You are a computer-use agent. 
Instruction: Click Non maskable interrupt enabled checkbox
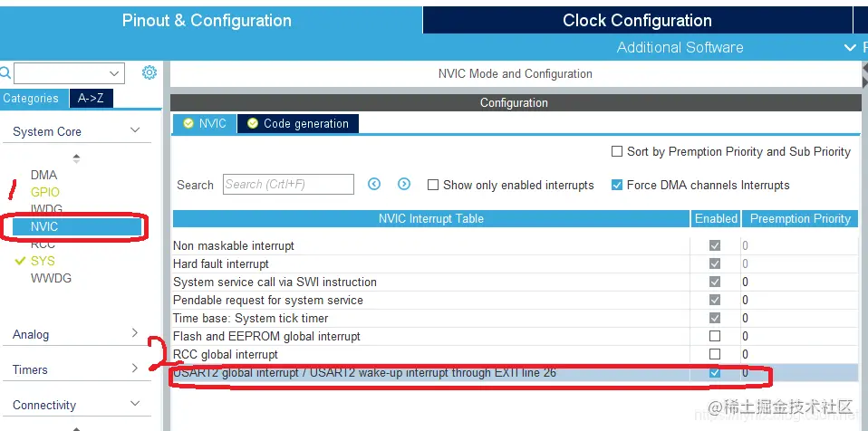pos(715,245)
